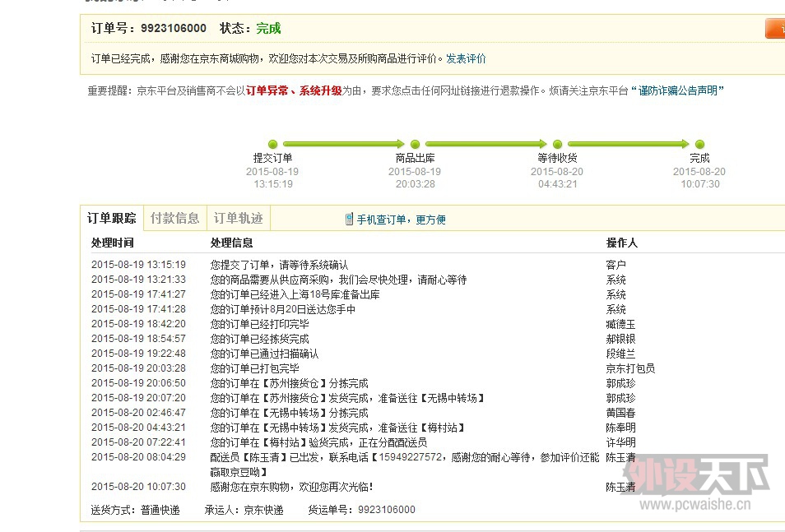785x532 pixels.
Task: Click the green 完成 order status text
Action: (x=268, y=29)
